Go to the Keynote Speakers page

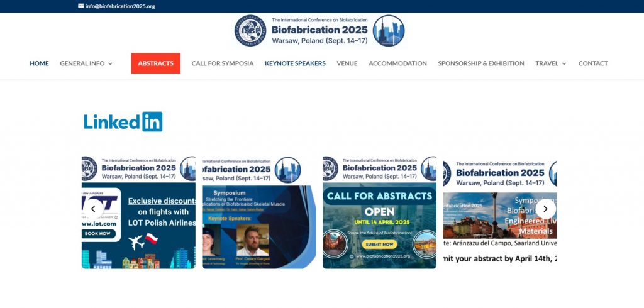click(295, 63)
